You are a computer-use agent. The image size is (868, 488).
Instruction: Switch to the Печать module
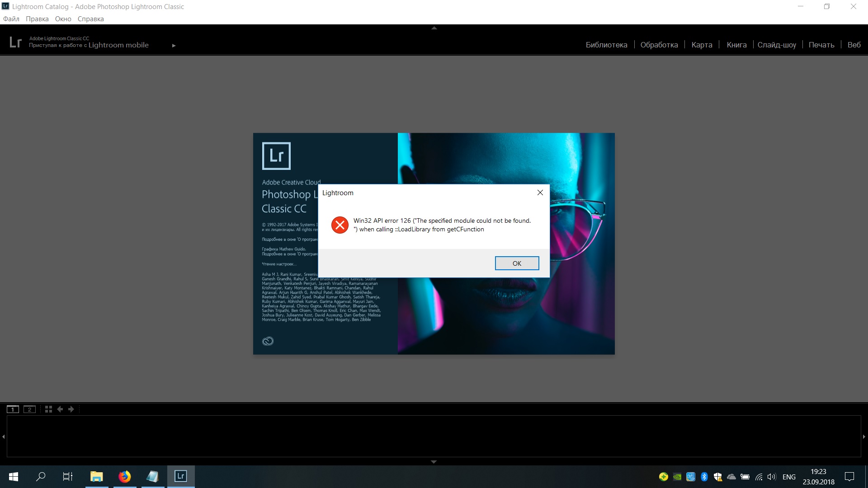(x=821, y=45)
